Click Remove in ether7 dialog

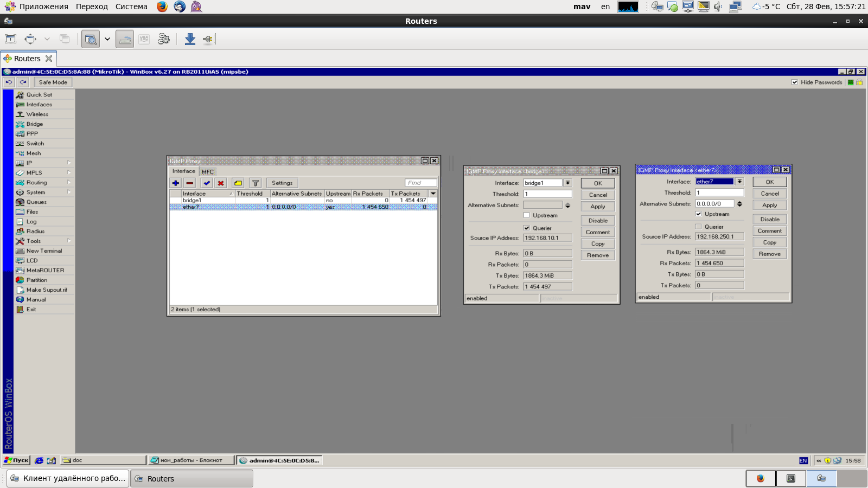(770, 254)
